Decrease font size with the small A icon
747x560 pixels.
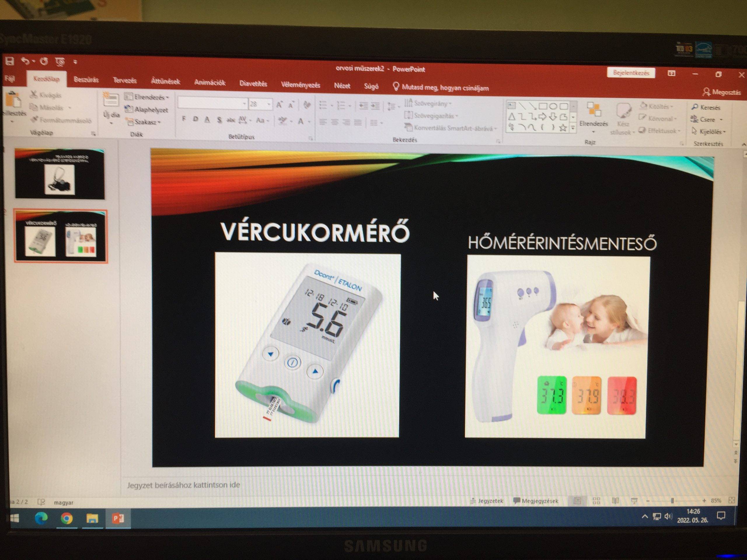[x=292, y=105]
